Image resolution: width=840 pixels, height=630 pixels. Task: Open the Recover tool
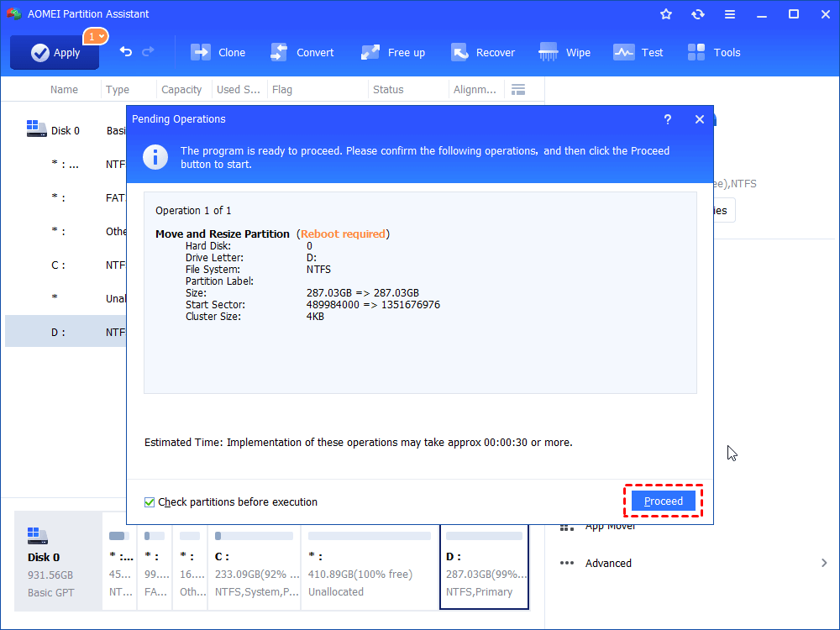(483, 52)
